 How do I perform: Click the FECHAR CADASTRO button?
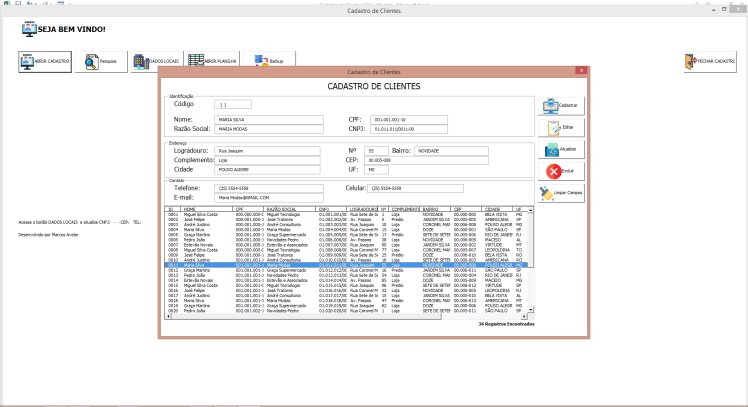[710, 62]
